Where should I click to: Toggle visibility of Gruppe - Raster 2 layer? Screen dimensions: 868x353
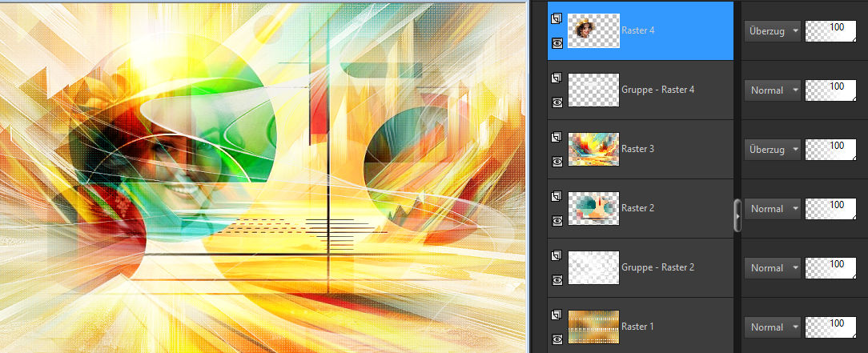(557, 280)
